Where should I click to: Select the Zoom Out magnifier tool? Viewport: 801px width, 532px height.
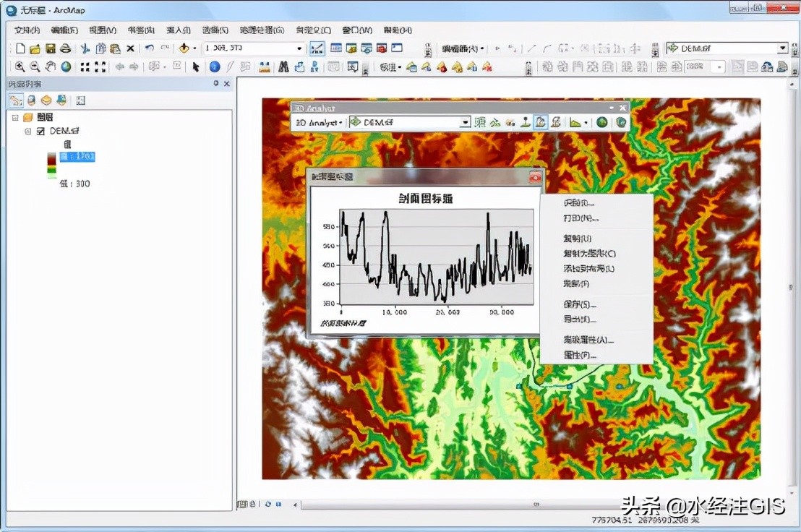[x=35, y=66]
